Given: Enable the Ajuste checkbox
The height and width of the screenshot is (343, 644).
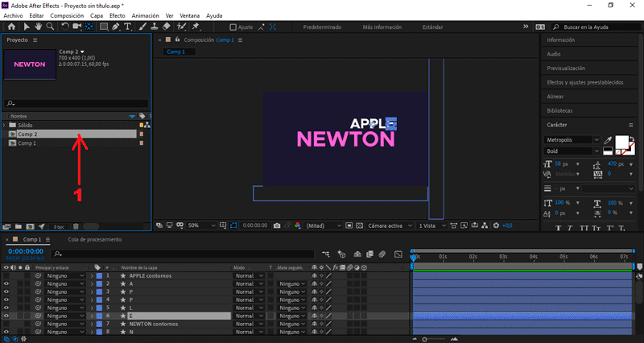Looking at the screenshot, I should click(x=231, y=27).
